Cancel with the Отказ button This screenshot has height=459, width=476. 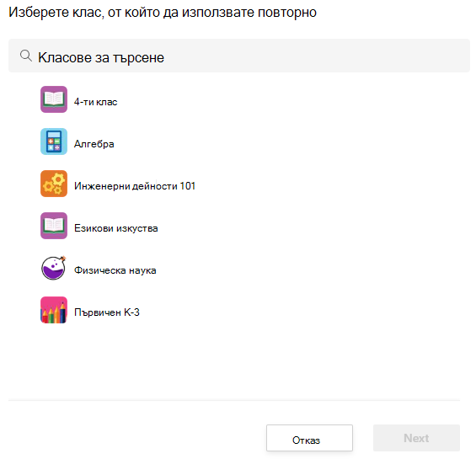(x=309, y=438)
